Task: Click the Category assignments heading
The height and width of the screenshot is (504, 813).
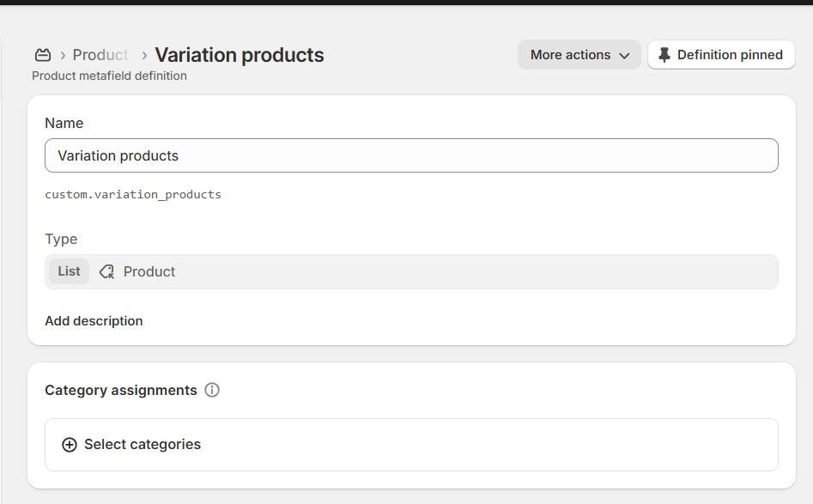Action: click(121, 390)
